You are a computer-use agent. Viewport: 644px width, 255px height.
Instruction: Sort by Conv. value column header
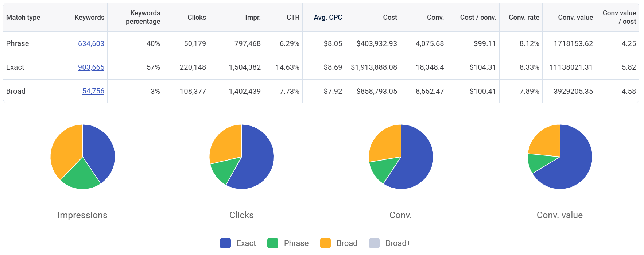pos(575,17)
